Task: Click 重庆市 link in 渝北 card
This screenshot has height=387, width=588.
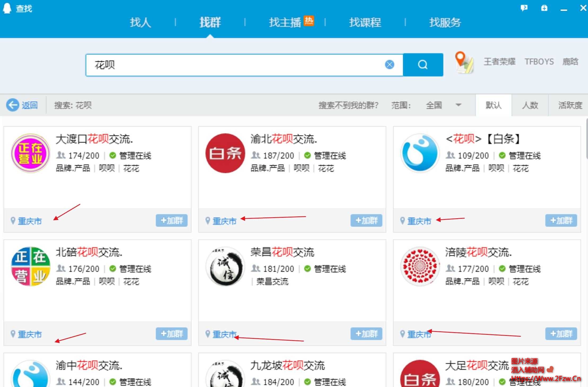Action: click(x=225, y=221)
